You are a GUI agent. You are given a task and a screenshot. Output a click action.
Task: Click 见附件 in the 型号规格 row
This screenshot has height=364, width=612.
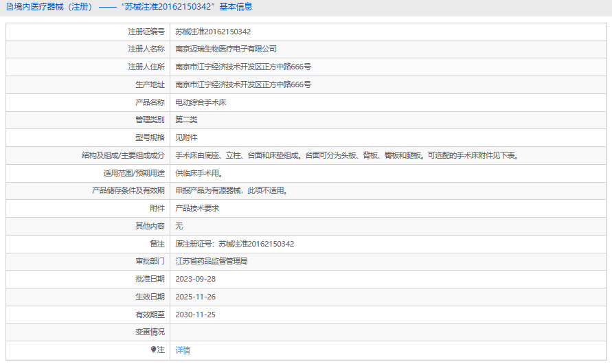[186, 137]
